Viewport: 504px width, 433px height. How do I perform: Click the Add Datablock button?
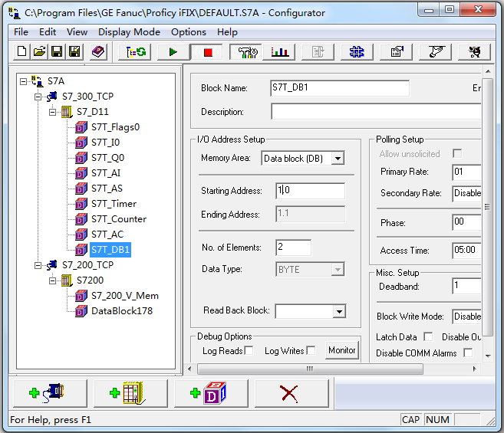tap(211, 393)
